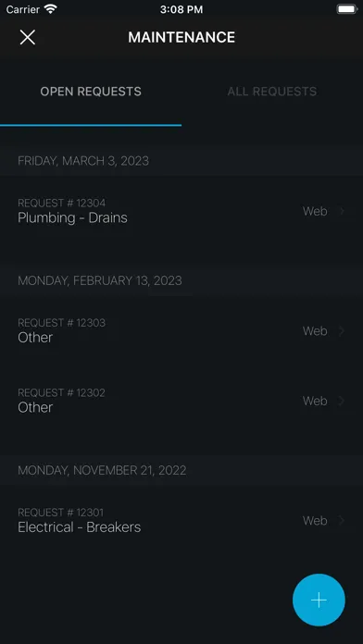This screenshot has width=363, height=644.
Task: Tap the Wi-Fi icon in status bar
Action: coord(51,9)
